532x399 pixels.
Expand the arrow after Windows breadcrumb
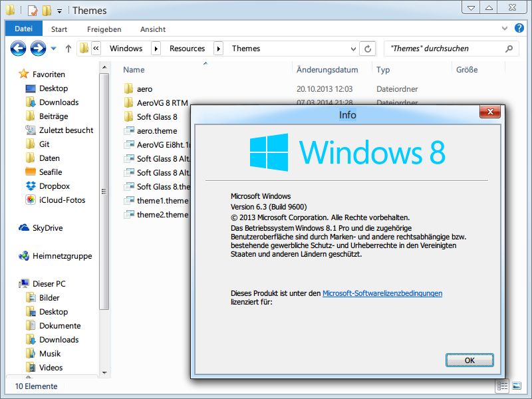coord(156,49)
